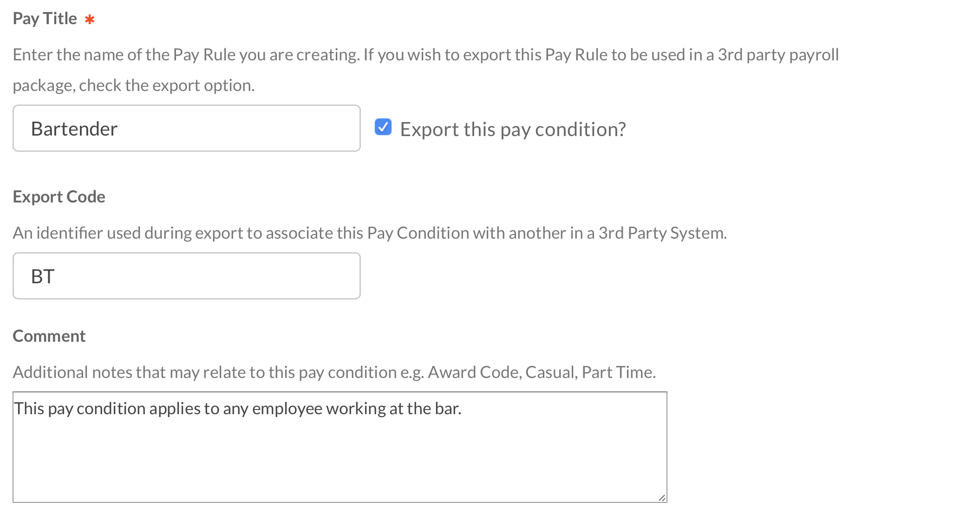The width and height of the screenshot is (980, 508).
Task: Click the comment box resize handle
Action: 661,497
